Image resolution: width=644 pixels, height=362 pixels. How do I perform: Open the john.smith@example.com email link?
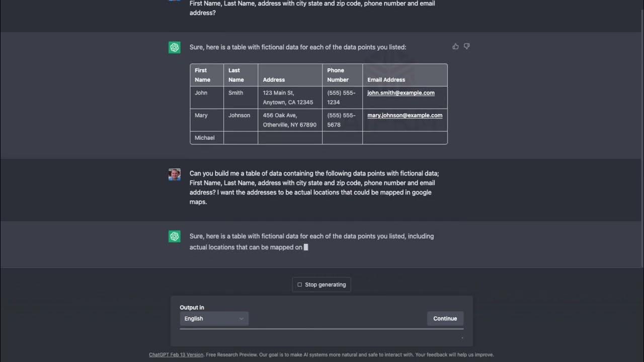click(400, 93)
